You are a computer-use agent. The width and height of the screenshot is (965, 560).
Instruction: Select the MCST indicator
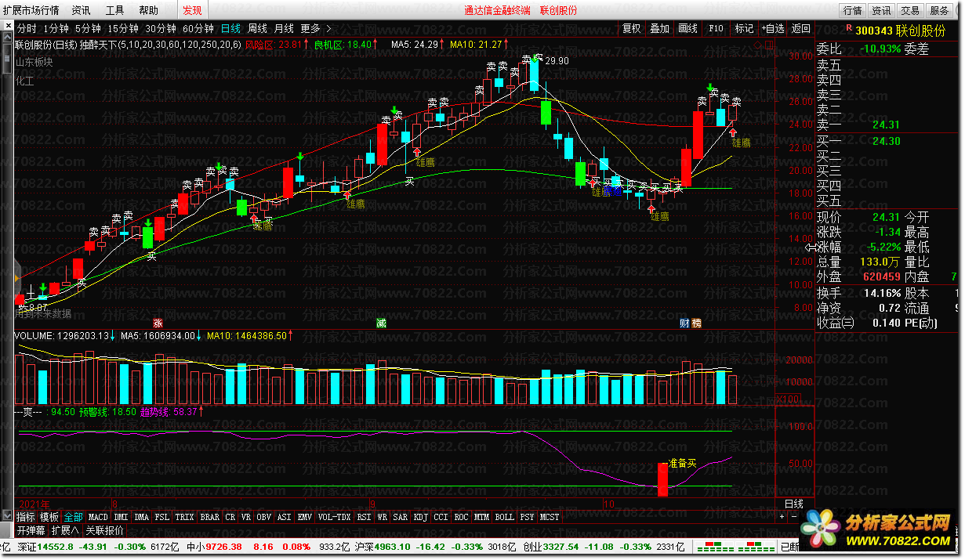pyautogui.click(x=550, y=517)
